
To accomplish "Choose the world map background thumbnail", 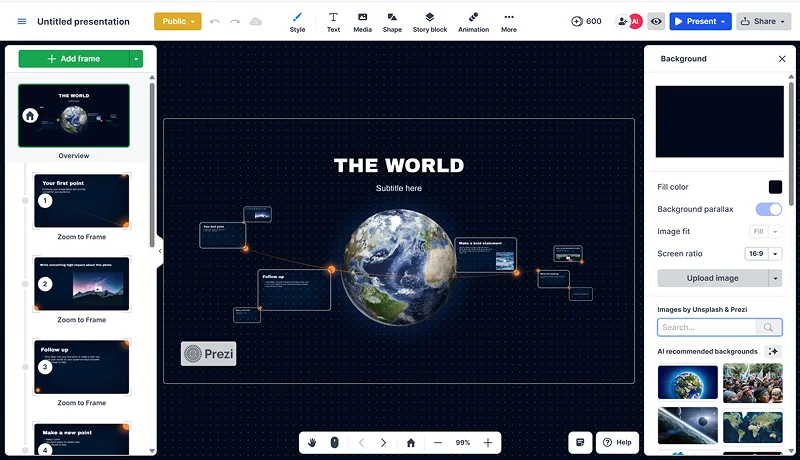I will pos(753,426).
